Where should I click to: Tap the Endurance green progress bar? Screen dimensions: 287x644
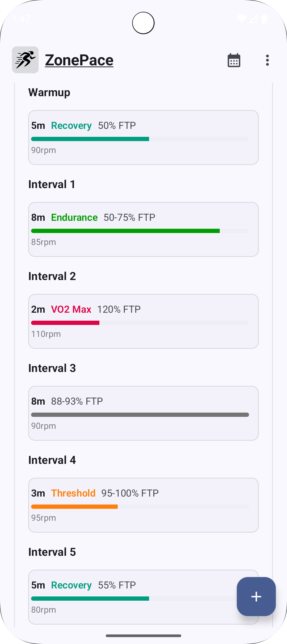(x=125, y=231)
